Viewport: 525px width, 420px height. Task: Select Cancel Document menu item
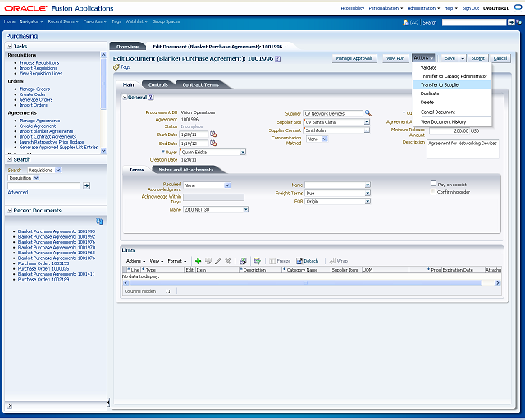(x=452, y=112)
